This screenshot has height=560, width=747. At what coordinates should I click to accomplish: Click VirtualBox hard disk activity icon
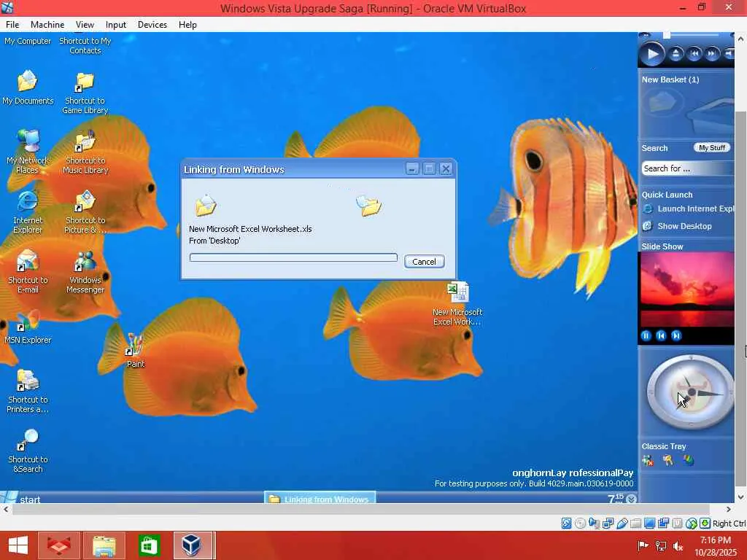[566, 524]
